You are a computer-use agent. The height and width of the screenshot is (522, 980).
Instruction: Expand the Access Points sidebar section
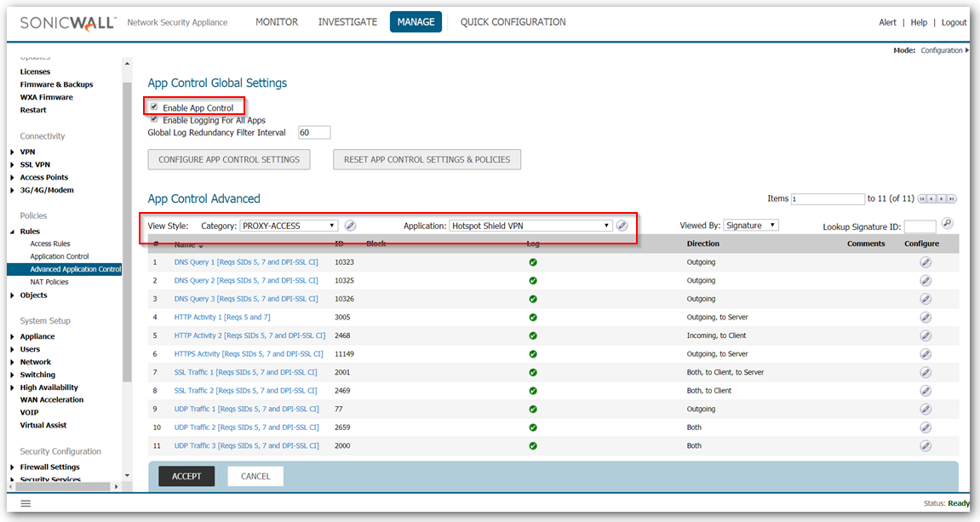(x=13, y=177)
